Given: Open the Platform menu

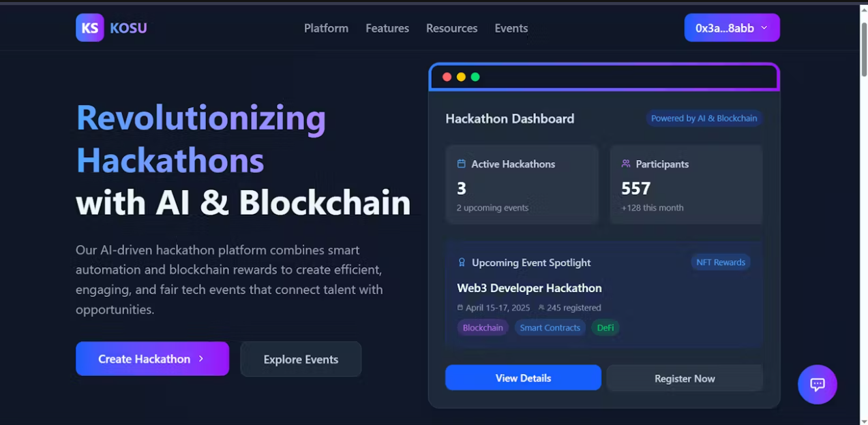Looking at the screenshot, I should tap(326, 28).
